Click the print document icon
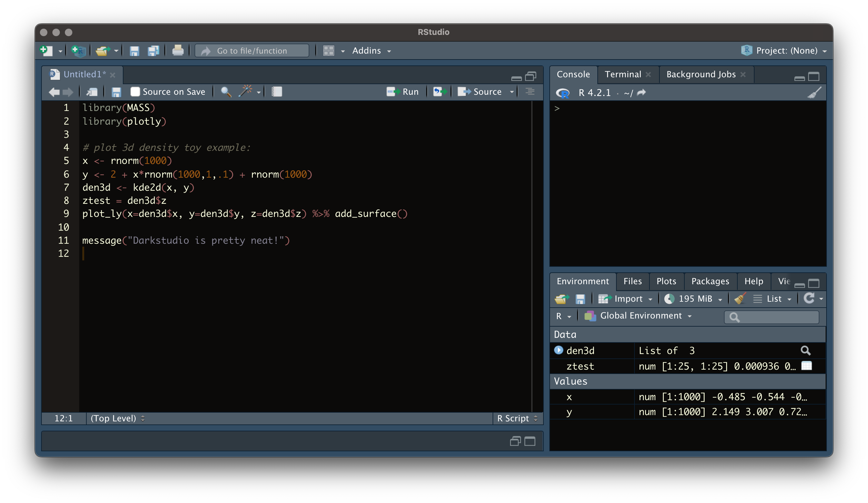Image resolution: width=868 pixels, height=503 pixels. click(178, 50)
